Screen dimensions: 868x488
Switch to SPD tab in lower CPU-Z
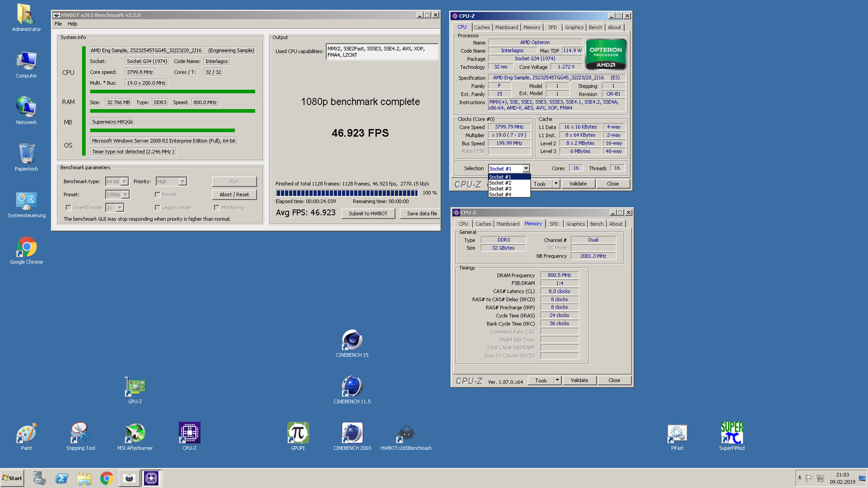(x=554, y=224)
